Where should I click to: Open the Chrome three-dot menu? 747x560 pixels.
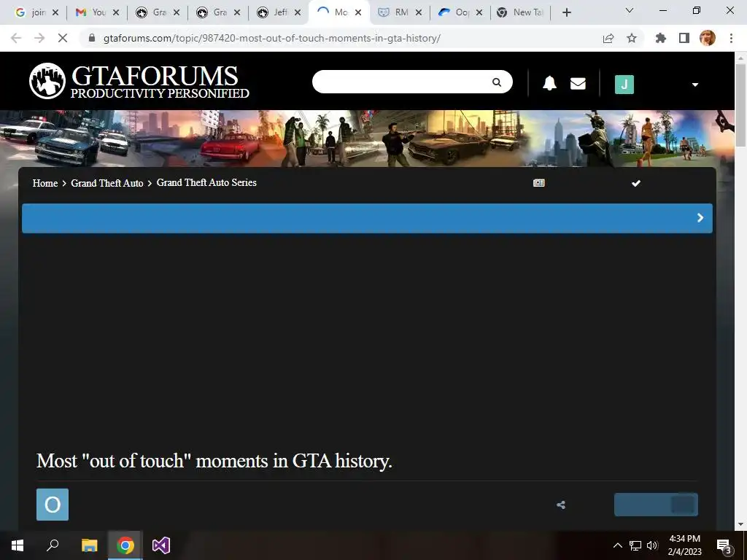(731, 38)
